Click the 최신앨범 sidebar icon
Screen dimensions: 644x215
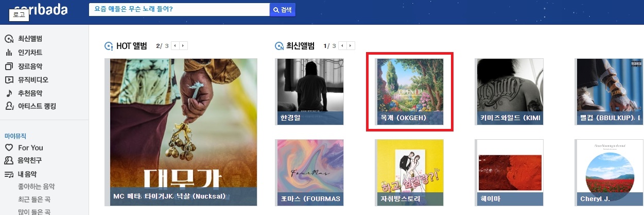point(9,39)
